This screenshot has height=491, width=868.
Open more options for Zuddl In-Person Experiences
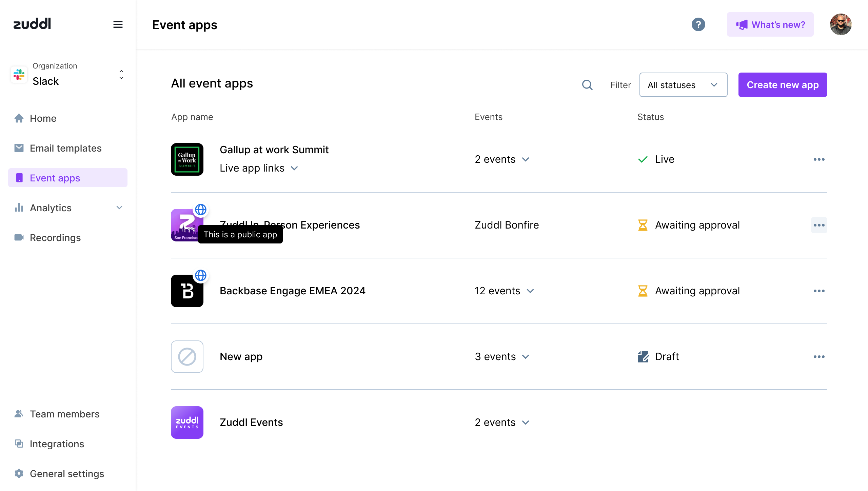pyautogui.click(x=819, y=225)
